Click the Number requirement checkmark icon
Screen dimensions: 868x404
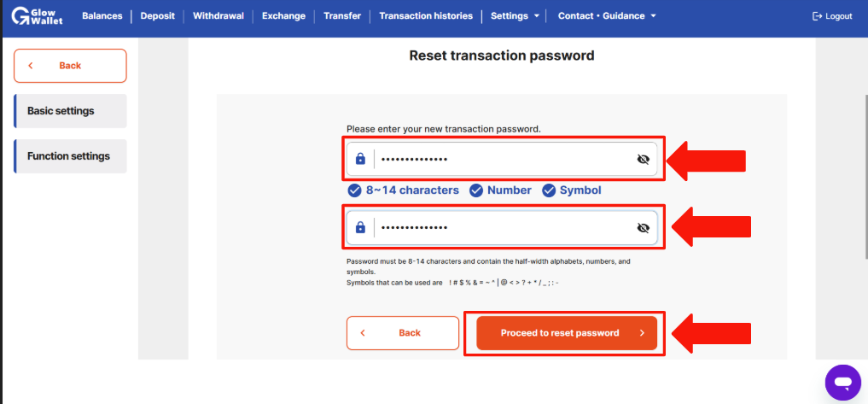476,190
